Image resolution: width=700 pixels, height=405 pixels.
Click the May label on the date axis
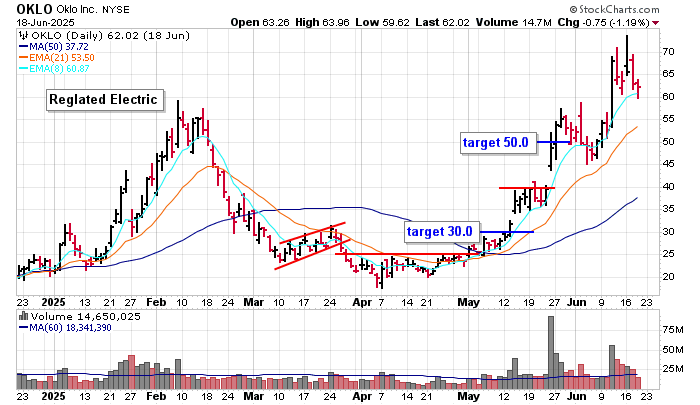coord(468,300)
